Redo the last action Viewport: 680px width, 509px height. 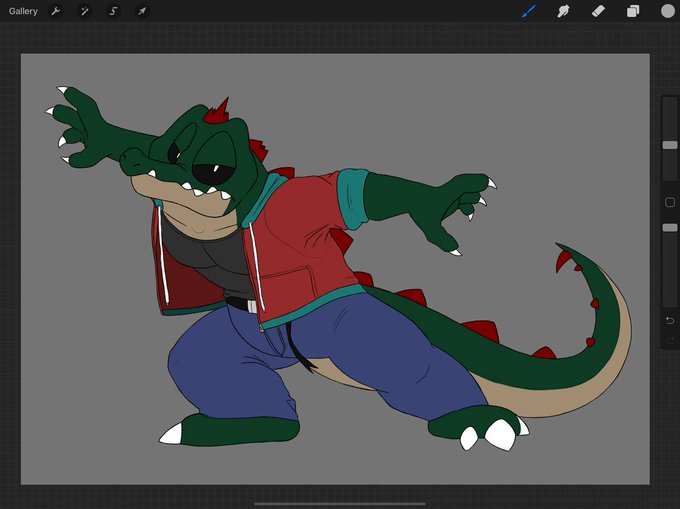[670, 339]
